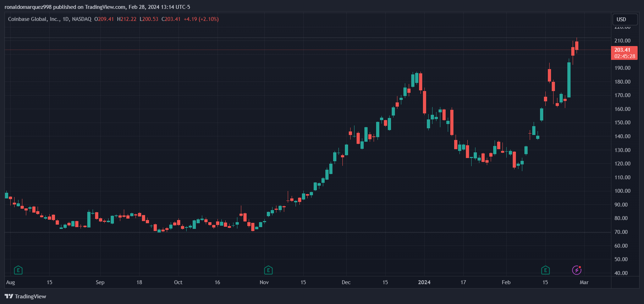Screen dimensions: 644x304
Task: Click the 210.00 price axis label
Action: (x=622, y=41)
